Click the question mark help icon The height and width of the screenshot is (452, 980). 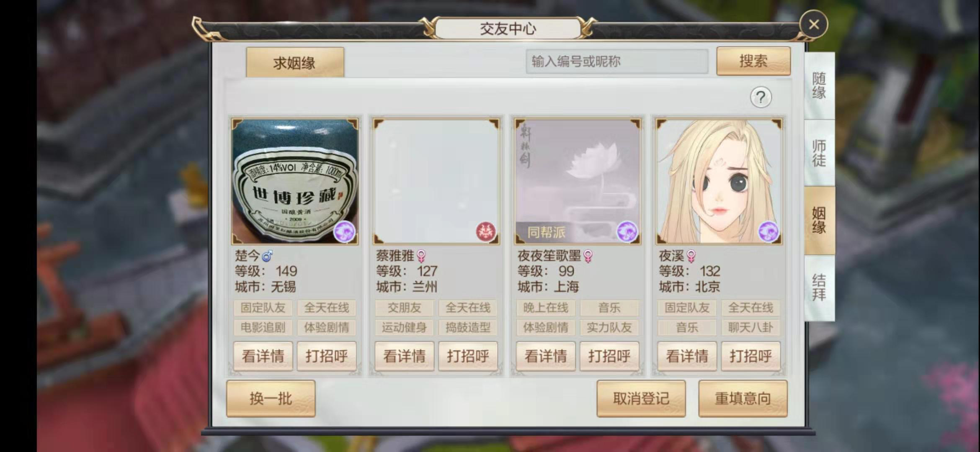[x=761, y=98]
